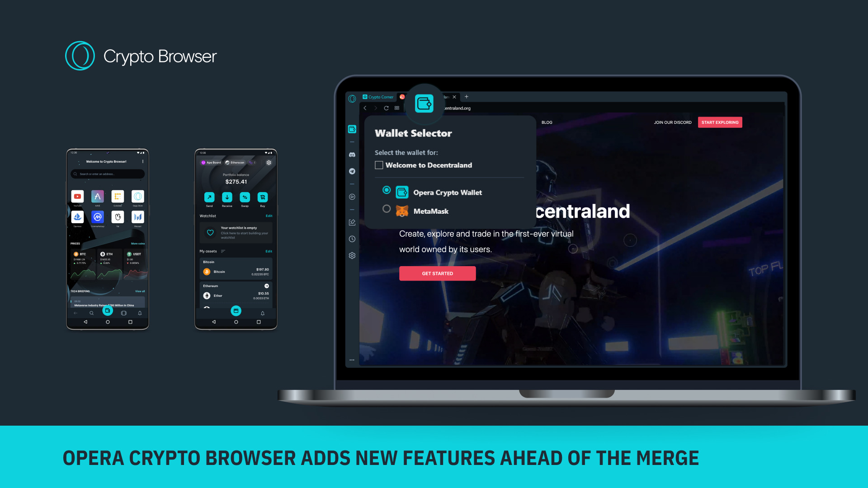Click the reload/refresh page icon
The width and height of the screenshot is (868, 488).
[x=387, y=108]
